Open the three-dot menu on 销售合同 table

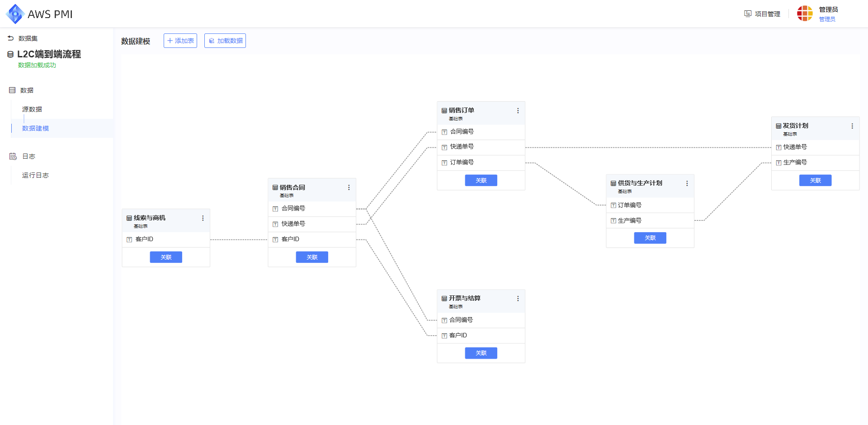(349, 187)
